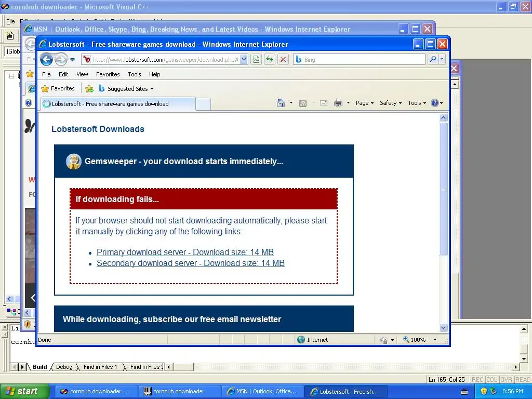Open the Suggested Sites dropdown
Viewport: 532px width, 399px height.
(x=126, y=89)
